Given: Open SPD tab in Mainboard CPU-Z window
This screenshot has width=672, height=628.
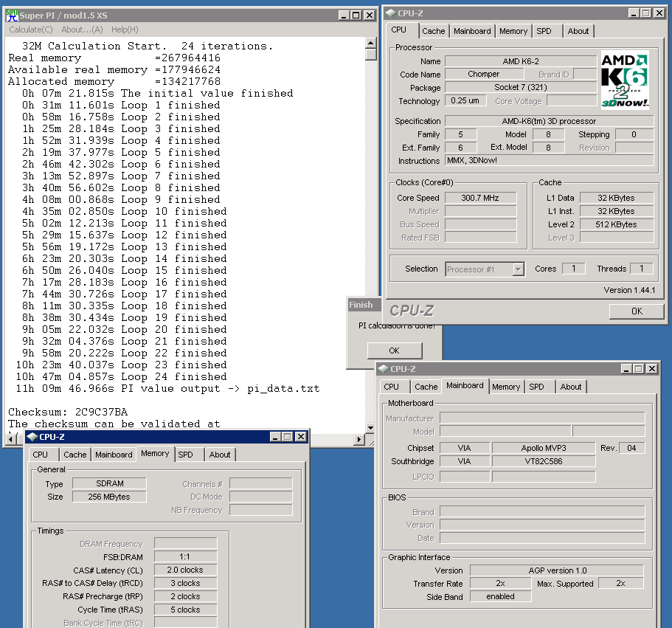Looking at the screenshot, I should [x=536, y=387].
